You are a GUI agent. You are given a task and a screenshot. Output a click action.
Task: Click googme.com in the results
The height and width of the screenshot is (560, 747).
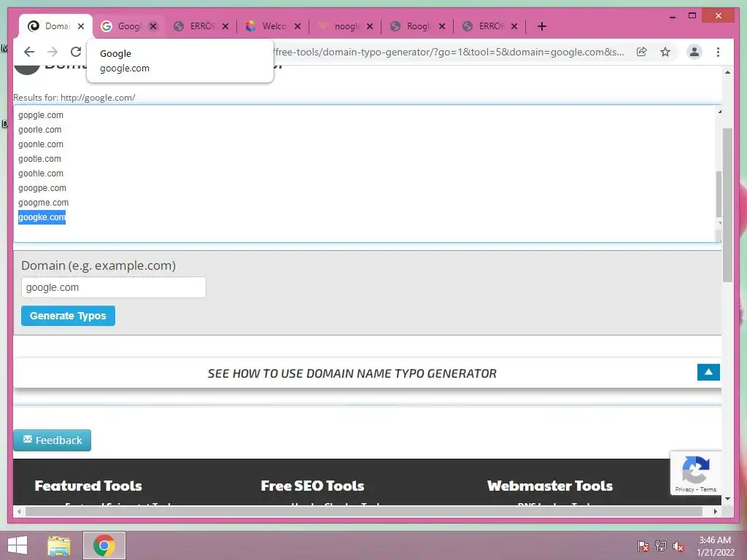pos(43,203)
